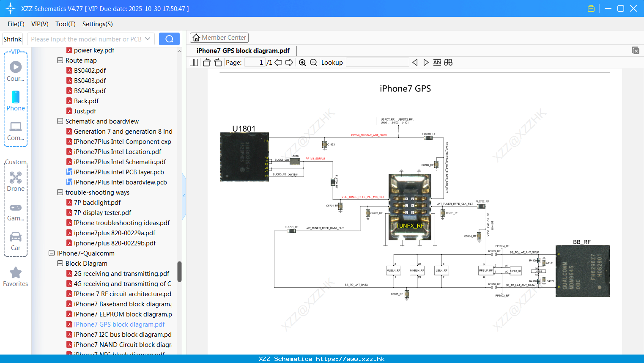Screen dimensions: 644x363
Task: Zoom in on the PDF
Action: [x=302, y=63]
